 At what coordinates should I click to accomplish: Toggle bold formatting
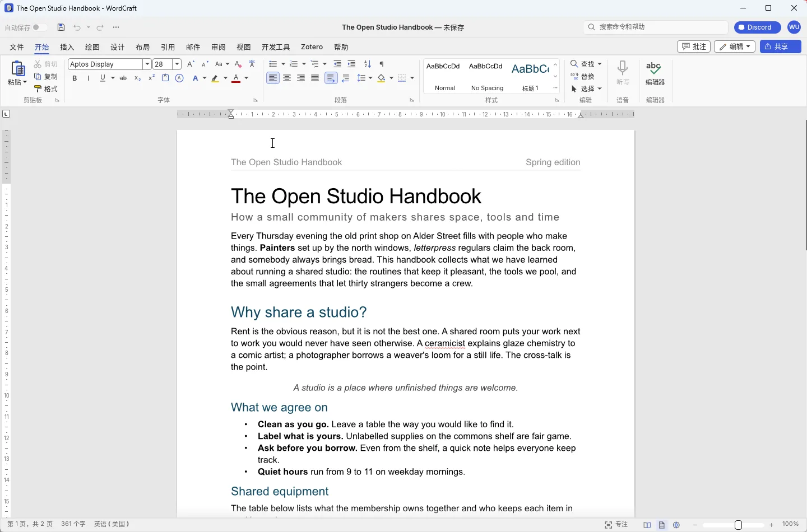[x=75, y=78]
